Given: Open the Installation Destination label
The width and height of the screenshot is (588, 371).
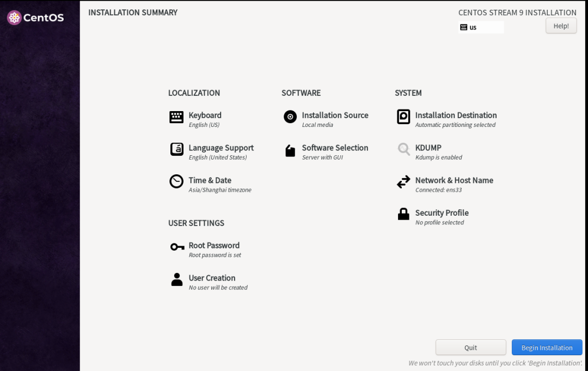Looking at the screenshot, I should (456, 115).
